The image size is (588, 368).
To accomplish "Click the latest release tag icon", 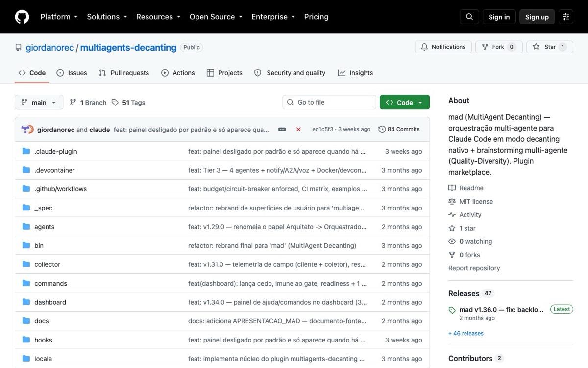I will tap(452, 310).
